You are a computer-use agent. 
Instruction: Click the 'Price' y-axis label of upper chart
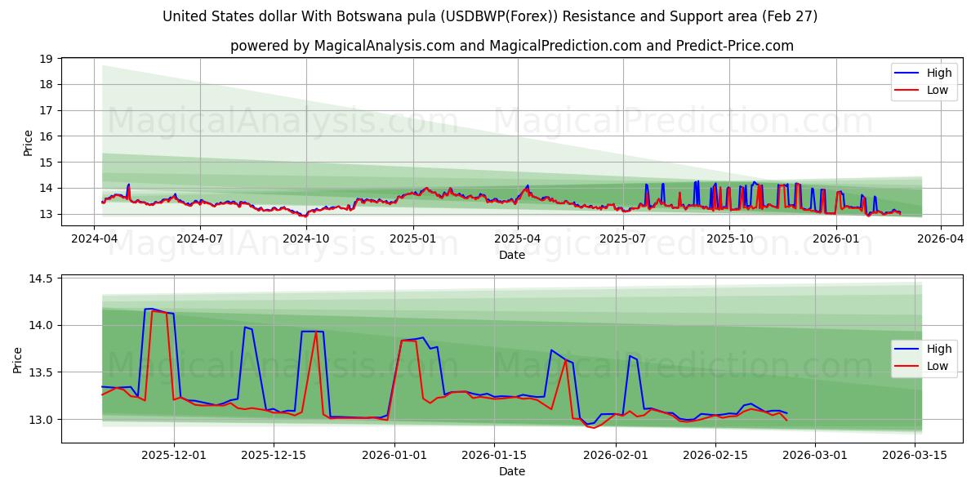[29, 142]
